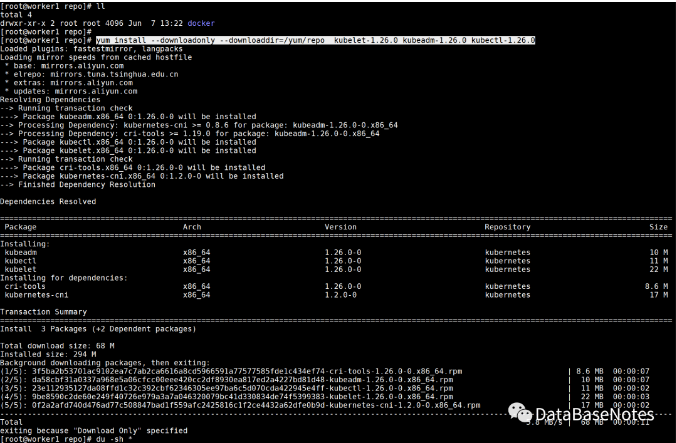Click 'Loaded plugins: fastestmirror, langpacks' line
The width and height of the screenshot is (676, 443).
click(91, 49)
